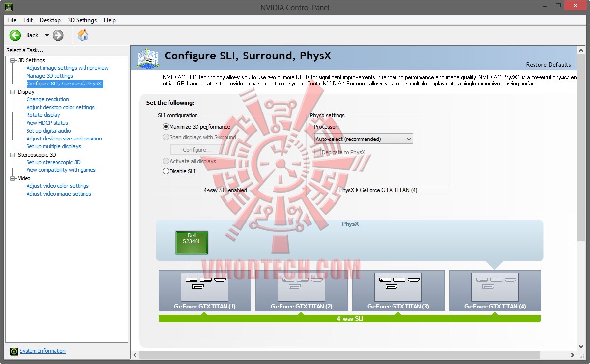The width and height of the screenshot is (590, 364).
Task: Click the PhysX GeForce GTX TITAN (4) status
Action: coord(378,190)
